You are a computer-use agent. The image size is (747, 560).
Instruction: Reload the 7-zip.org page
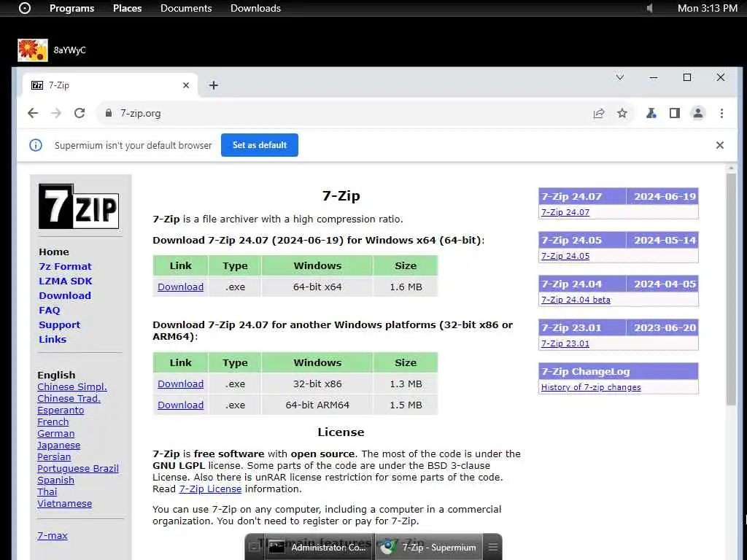tap(80, 113)
